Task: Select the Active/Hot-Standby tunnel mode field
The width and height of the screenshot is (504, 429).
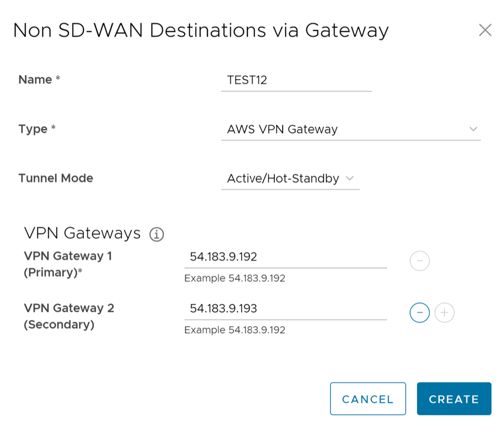Action: [283, 178]
